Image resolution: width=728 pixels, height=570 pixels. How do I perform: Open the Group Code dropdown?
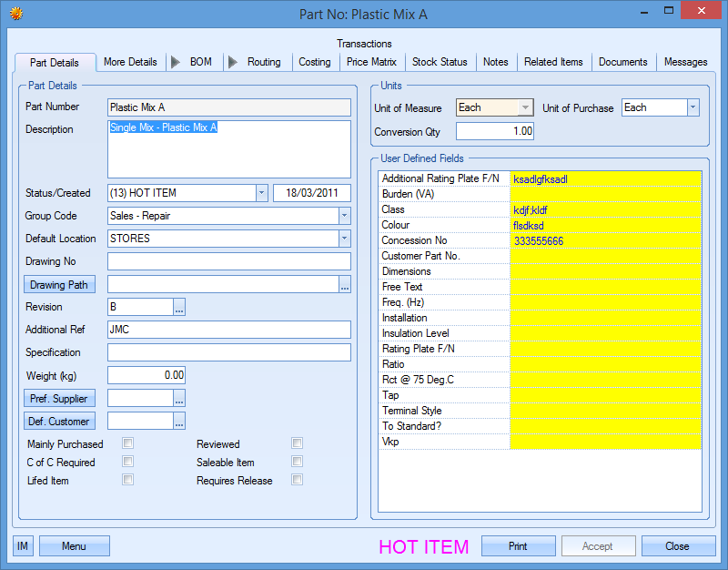click(x=344, y=217)
